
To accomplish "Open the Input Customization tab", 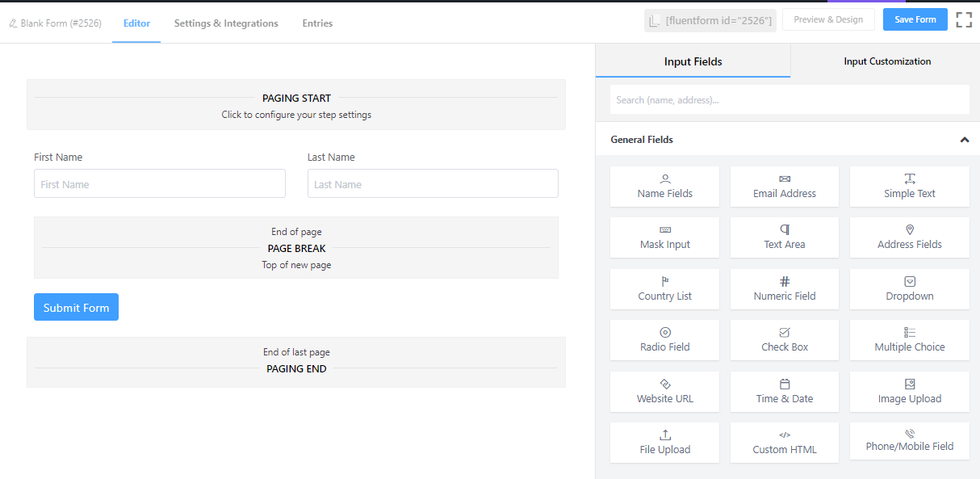I will [x=887, y=61].
